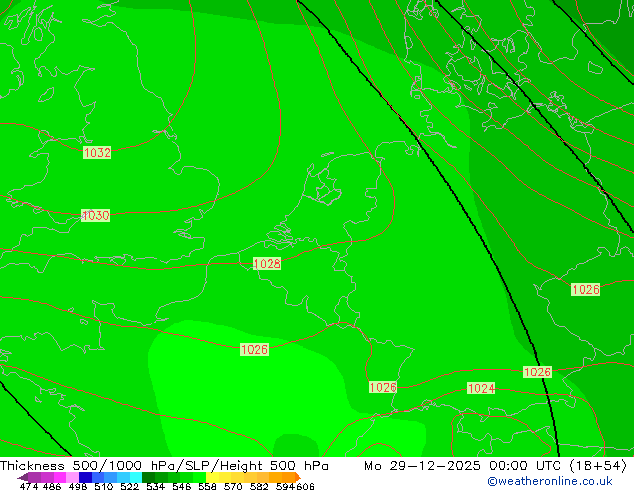Click the 1024 isobar label
This screenshot has width=634, height=490.
(x=481, y=388)
